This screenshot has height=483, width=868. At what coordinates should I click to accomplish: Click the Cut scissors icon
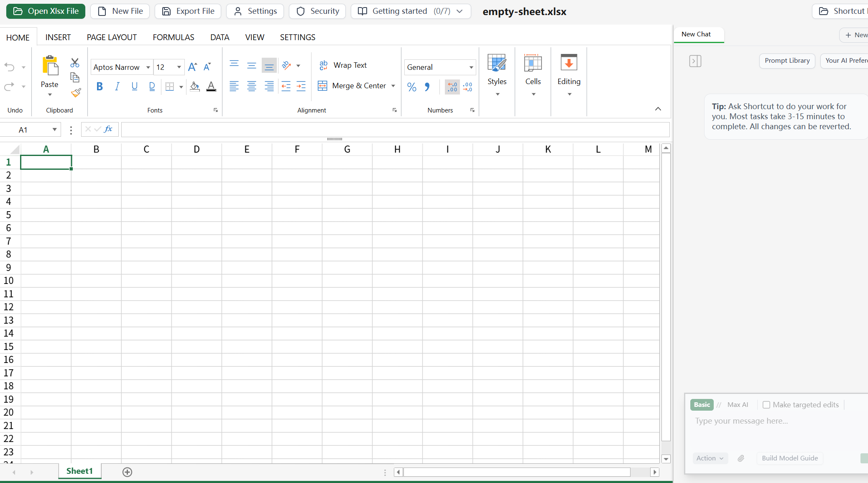(x=75, y=63)
